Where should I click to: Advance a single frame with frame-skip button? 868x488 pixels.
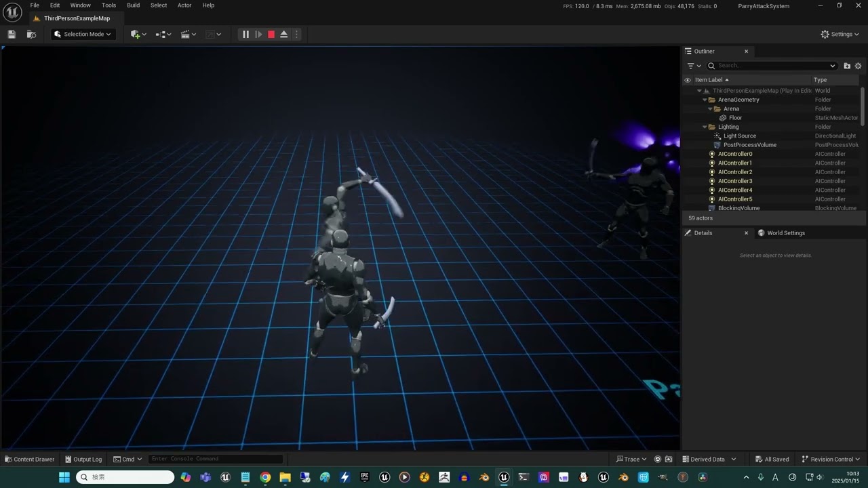point(258,34)
